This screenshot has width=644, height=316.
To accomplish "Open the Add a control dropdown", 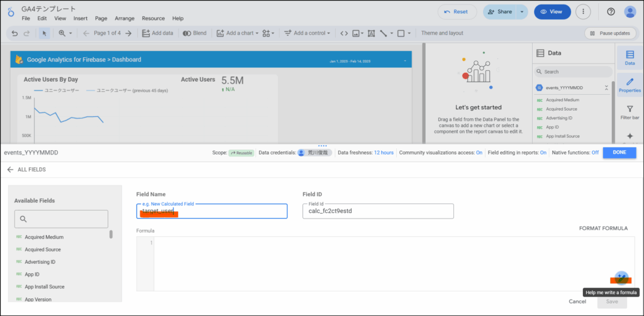I will click(307, 33).
